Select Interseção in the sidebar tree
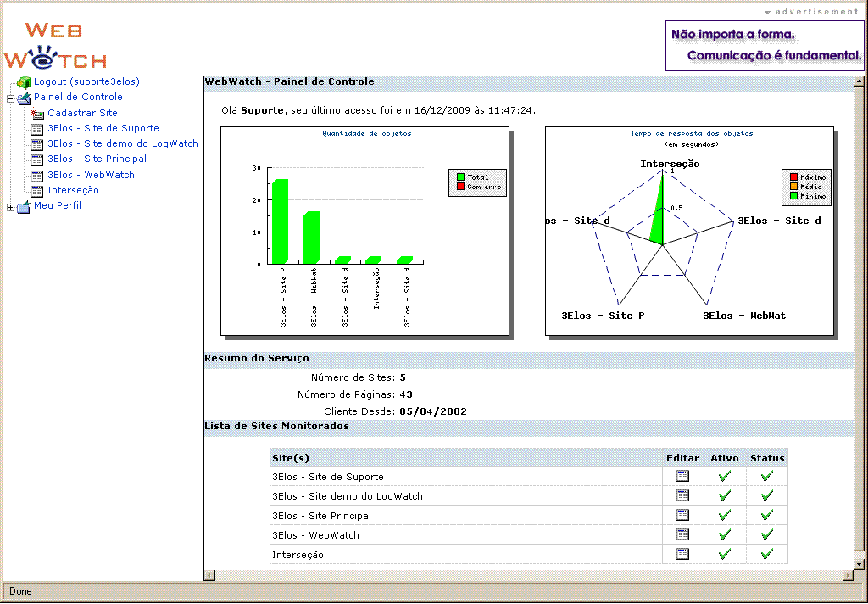This screenshot has width=868, height=604. pos(73,190)
